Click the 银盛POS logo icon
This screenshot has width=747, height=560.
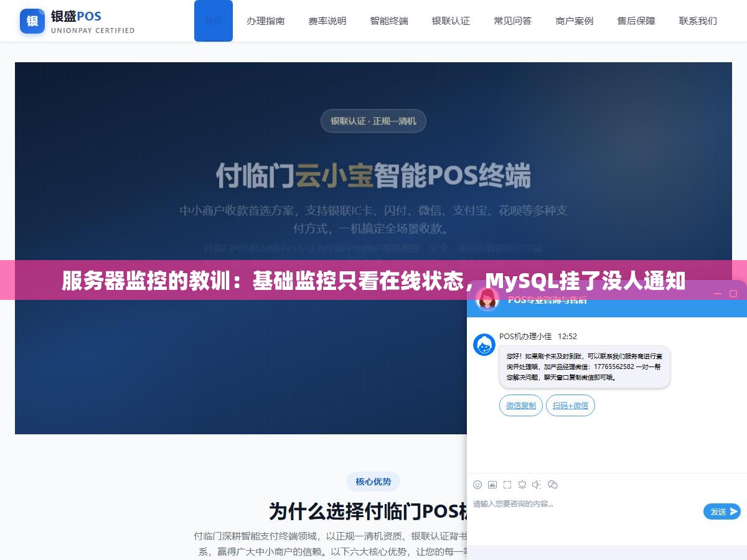pyautogui.click(x=32, y=21)
